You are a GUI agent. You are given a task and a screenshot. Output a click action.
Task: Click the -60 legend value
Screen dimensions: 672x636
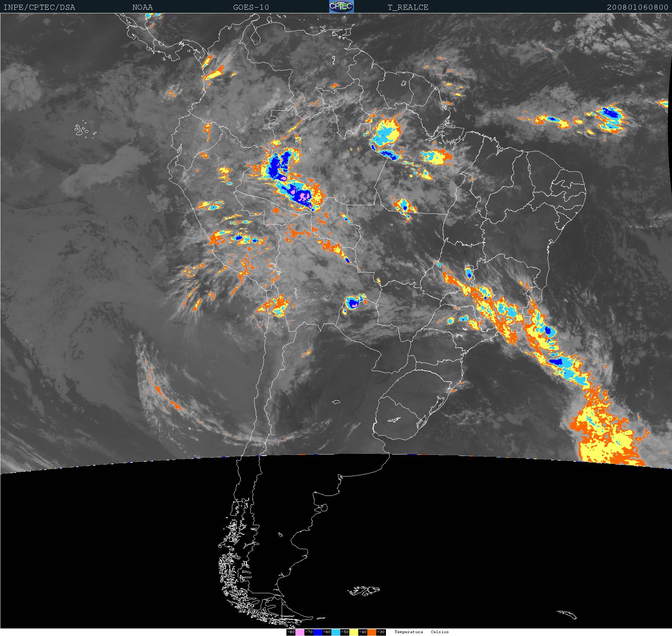point(327,632)
